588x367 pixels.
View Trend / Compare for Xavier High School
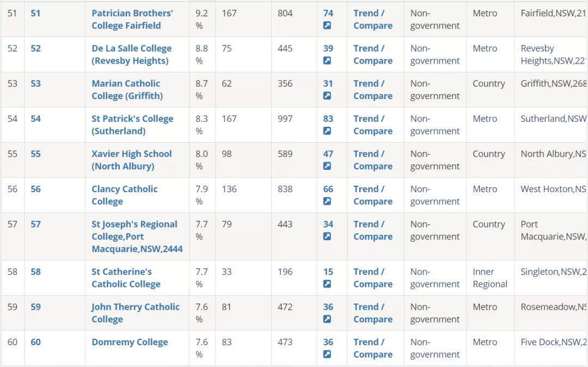[x=373, y=160]
